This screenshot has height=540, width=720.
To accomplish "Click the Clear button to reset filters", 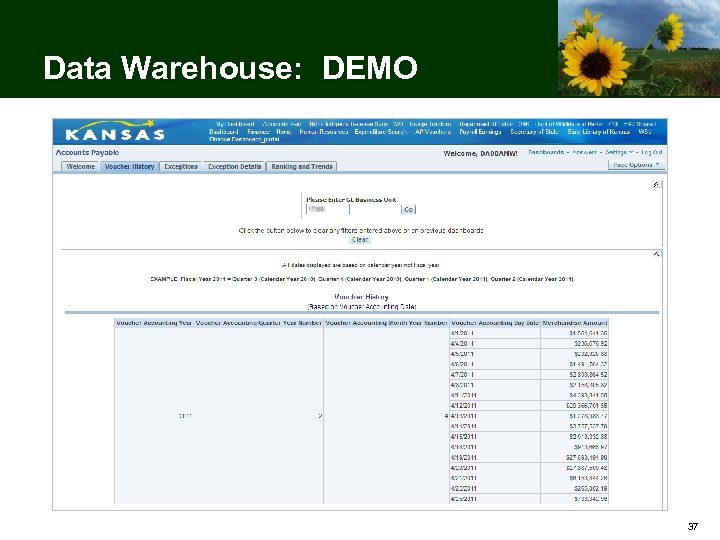I will 360,240.
